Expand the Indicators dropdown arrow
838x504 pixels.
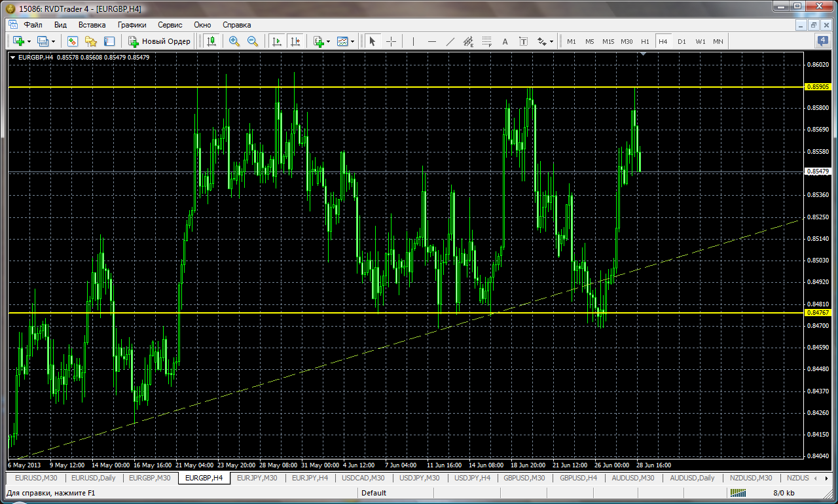[329, 41]
